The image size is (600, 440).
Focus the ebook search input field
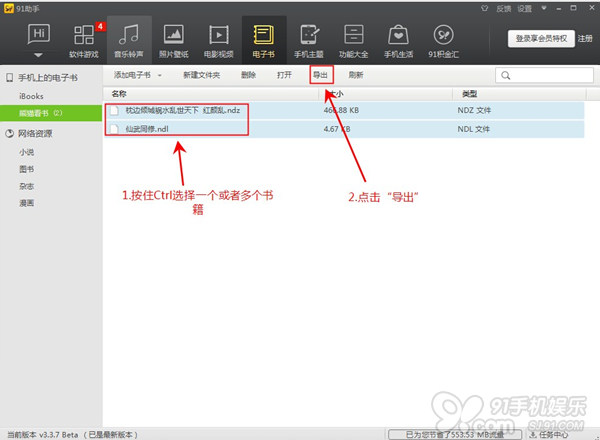(544, 75)
